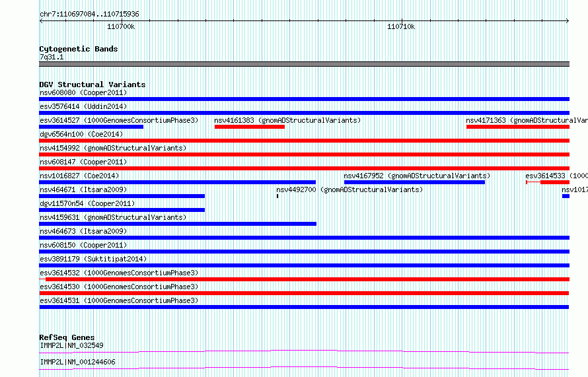
Task: Select the esv3614533 variant label
Action: pos(556,176)
